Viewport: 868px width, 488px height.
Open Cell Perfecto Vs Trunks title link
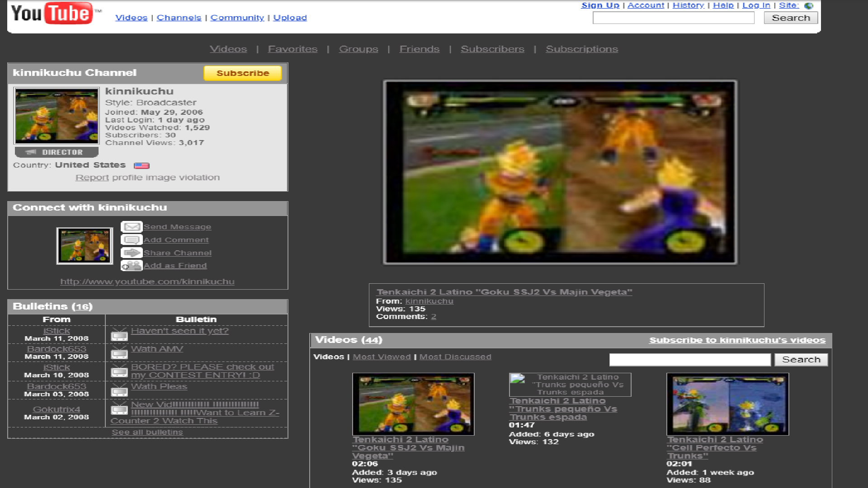[x=715, y=447]
